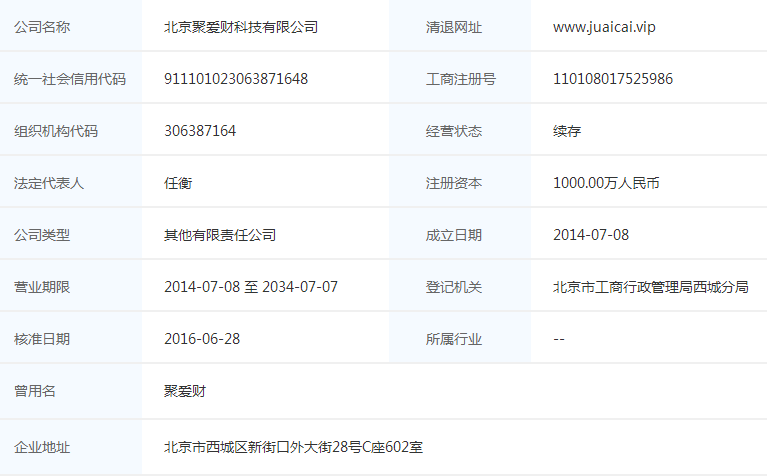This screenshot has width=767, height=476.
Task: Click the 核准日期 label
Action: (42, 339)
